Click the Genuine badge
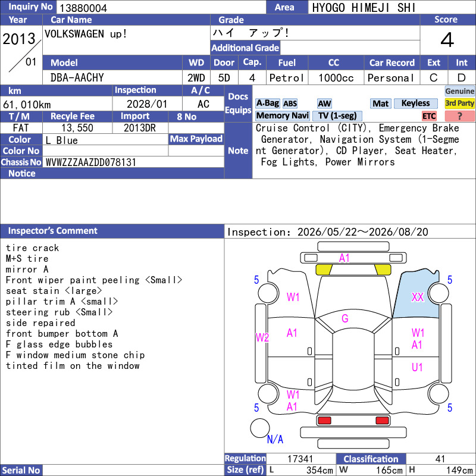Image resolution: width=476 pixels, height=476 pixels. click(459, 91)
